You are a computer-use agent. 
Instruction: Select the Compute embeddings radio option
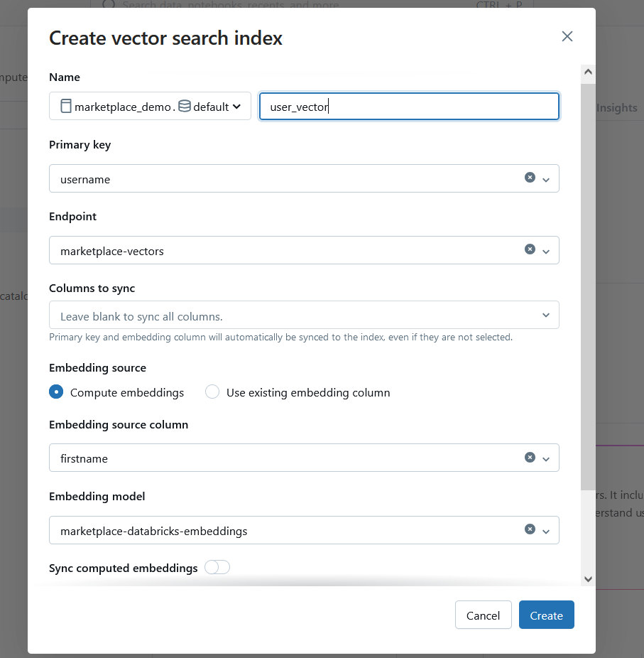pos(56,392)
